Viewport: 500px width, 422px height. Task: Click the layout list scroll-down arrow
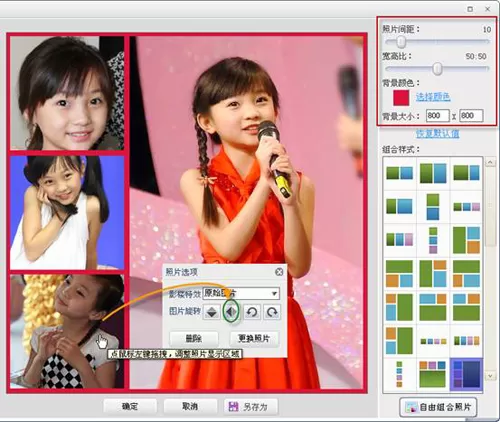(490, 376)
